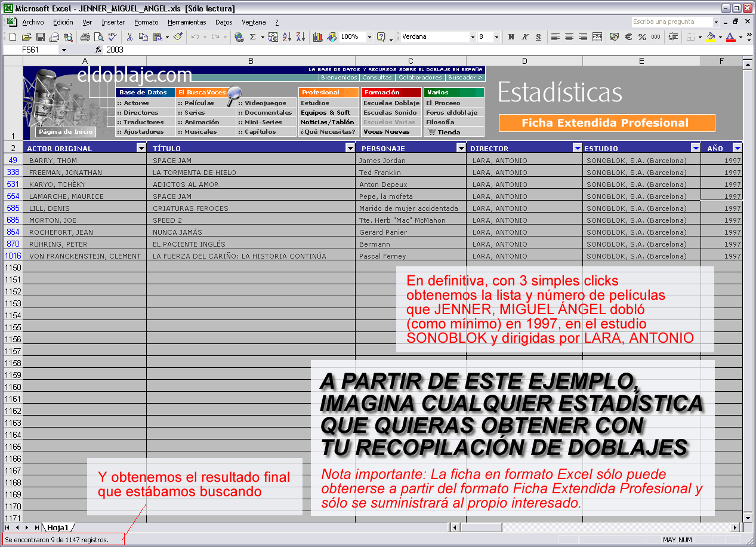
Task: Click the Merge and Center icon
Action: coord(597,37)
